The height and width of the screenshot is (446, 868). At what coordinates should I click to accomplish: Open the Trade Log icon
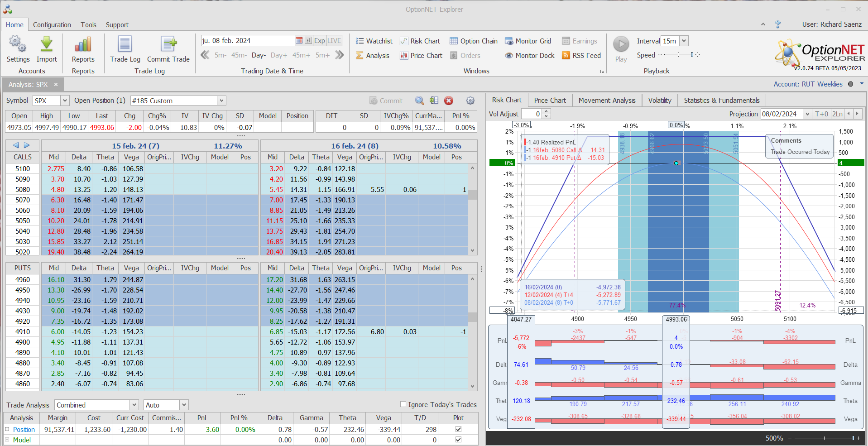point(125,45)
